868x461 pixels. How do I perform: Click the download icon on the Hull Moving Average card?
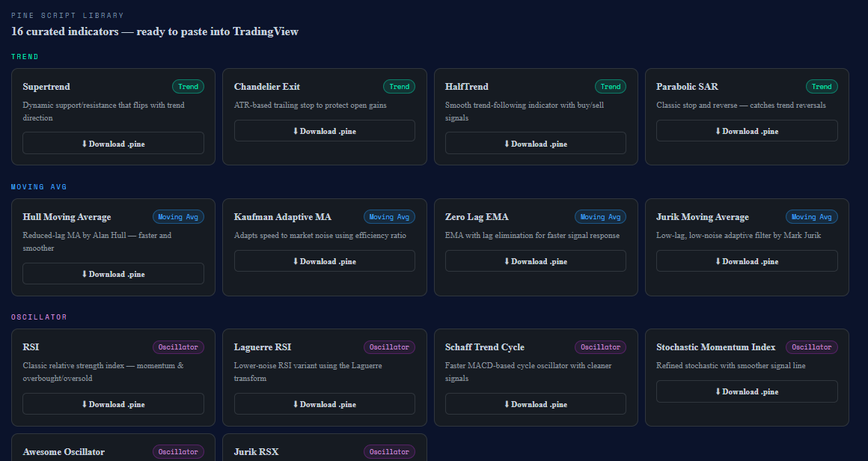84,273
